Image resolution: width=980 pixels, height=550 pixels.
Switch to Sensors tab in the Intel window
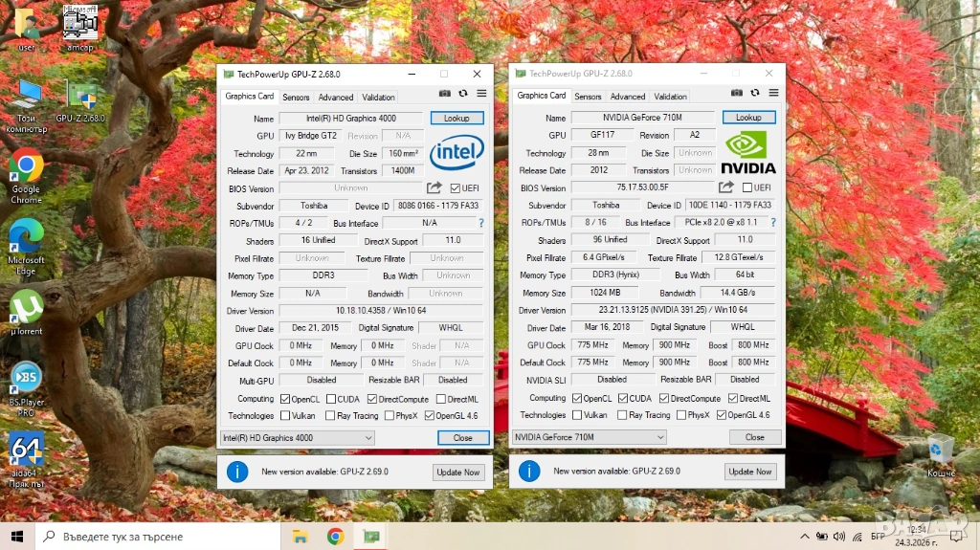coord(296,97)
